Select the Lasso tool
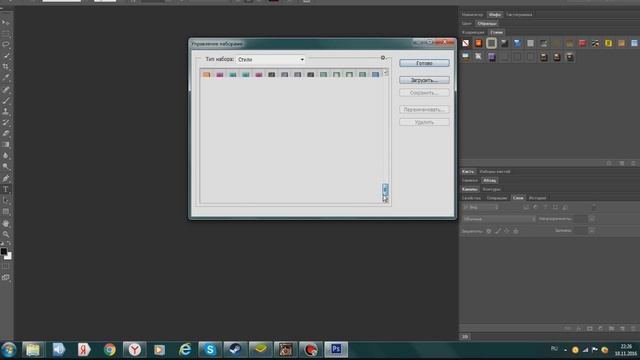Image resolution: width=640 pixels, height=360 pixels. tap(6, 44)
